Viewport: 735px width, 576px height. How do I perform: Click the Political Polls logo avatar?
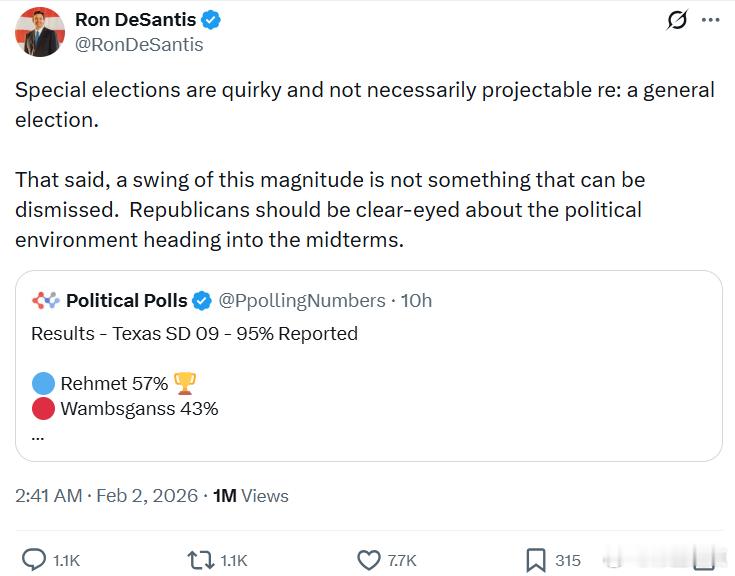click(45, 300)
